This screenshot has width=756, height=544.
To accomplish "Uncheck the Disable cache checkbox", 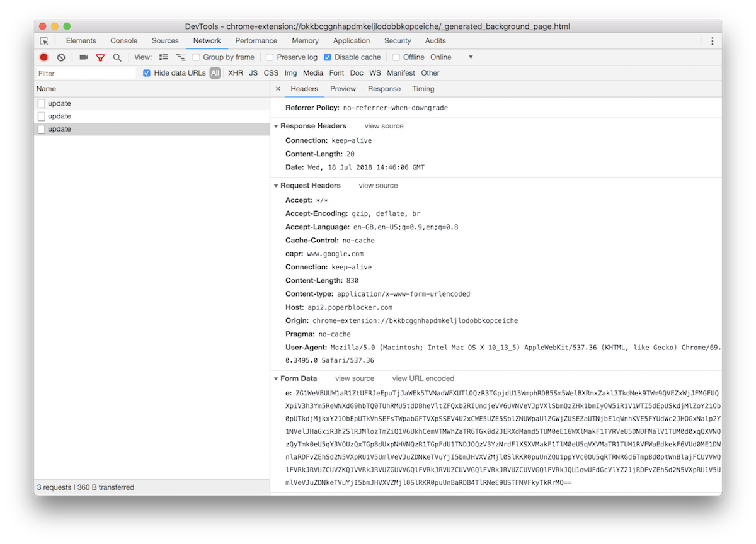I will coord(328,57).
